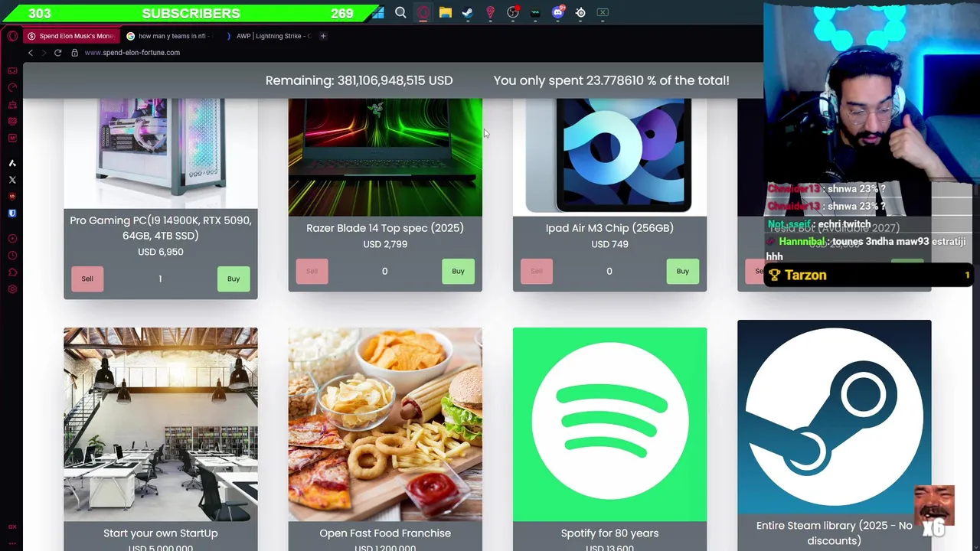The width and height of the screenshot is (980, 551).
Task: Click the Pro Gaming PC image
Action: coord(161,153)
